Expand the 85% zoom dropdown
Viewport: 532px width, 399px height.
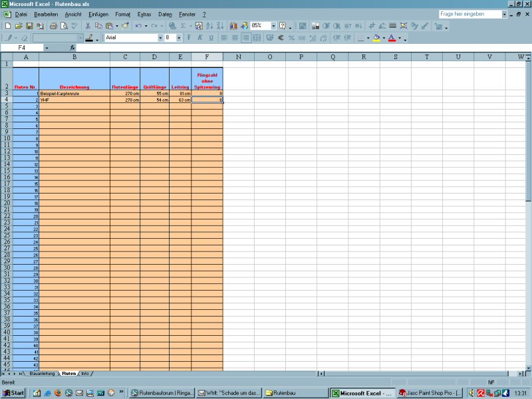(x=273, y=26)
